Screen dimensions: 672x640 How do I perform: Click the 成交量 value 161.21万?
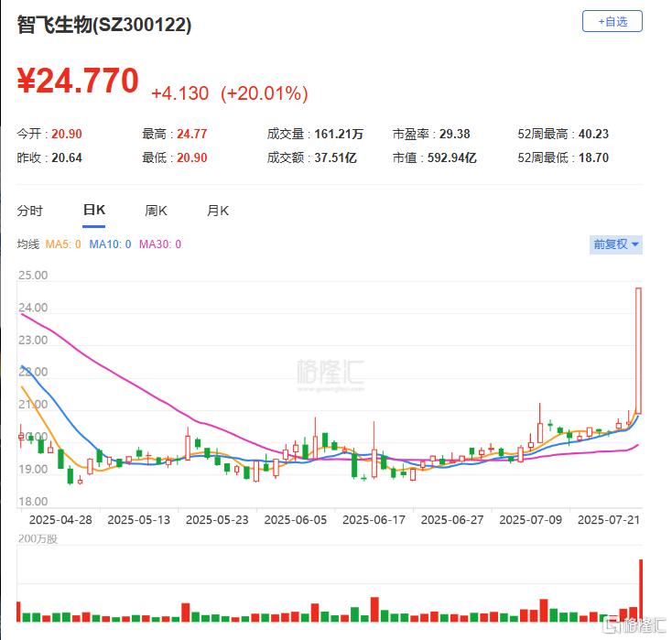[339, 135]
